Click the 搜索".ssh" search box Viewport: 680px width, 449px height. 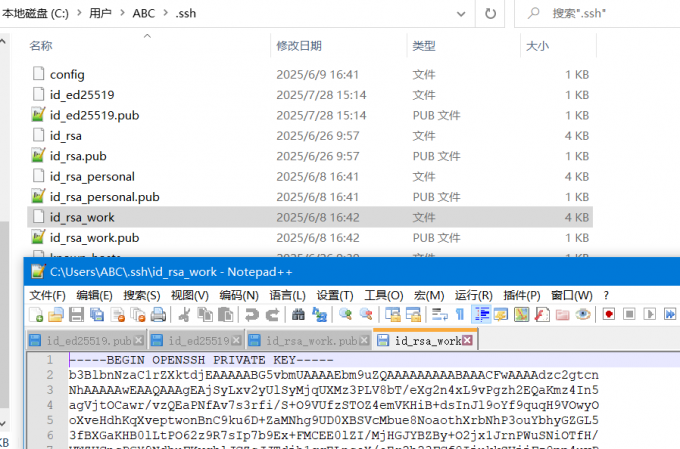[x=598, y=14]
